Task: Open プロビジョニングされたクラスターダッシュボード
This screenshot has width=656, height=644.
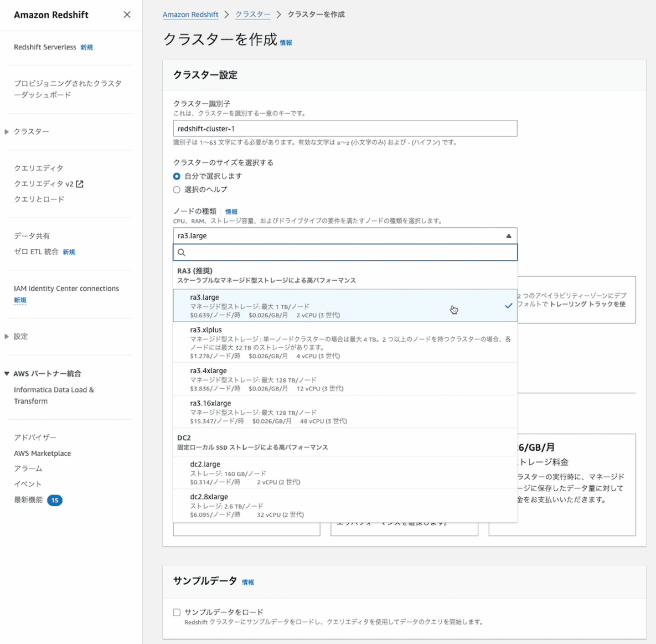Action: pyautogui.click(x=68, y=89)
